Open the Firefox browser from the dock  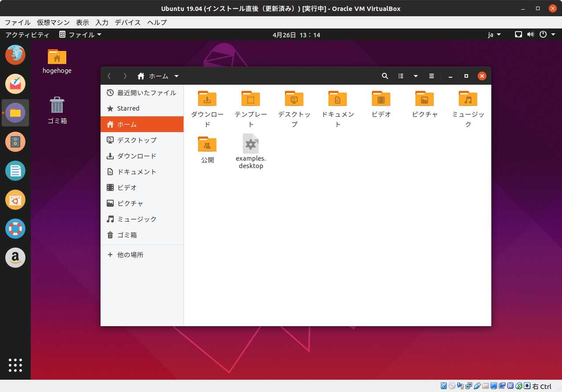(15, 55)
